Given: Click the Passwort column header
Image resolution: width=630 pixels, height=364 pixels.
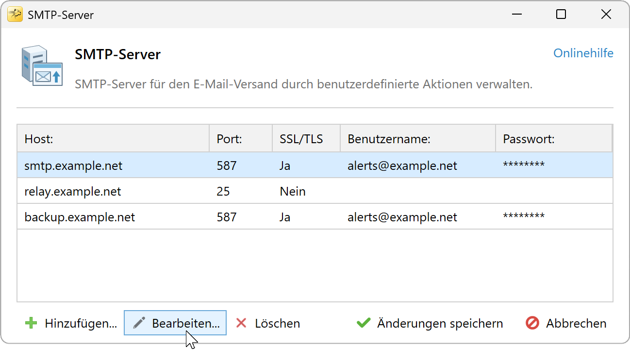Looking at the screenshot, I should pyautogui.click(x=554, y=139).
